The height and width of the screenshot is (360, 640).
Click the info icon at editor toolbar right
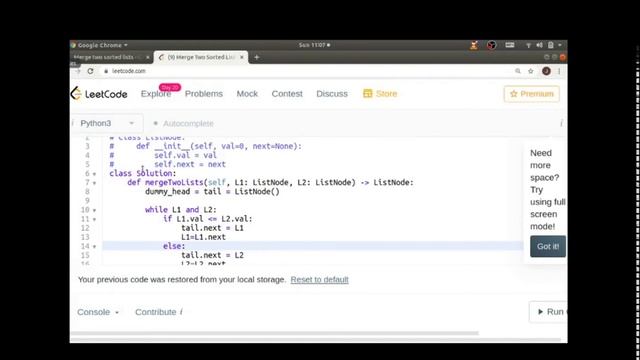(561, 123)
